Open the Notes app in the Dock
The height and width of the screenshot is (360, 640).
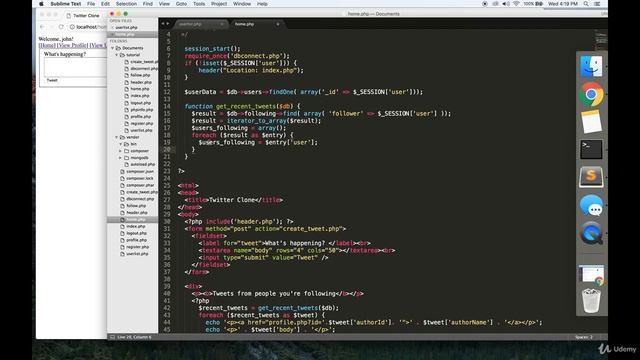click(591, 122)
